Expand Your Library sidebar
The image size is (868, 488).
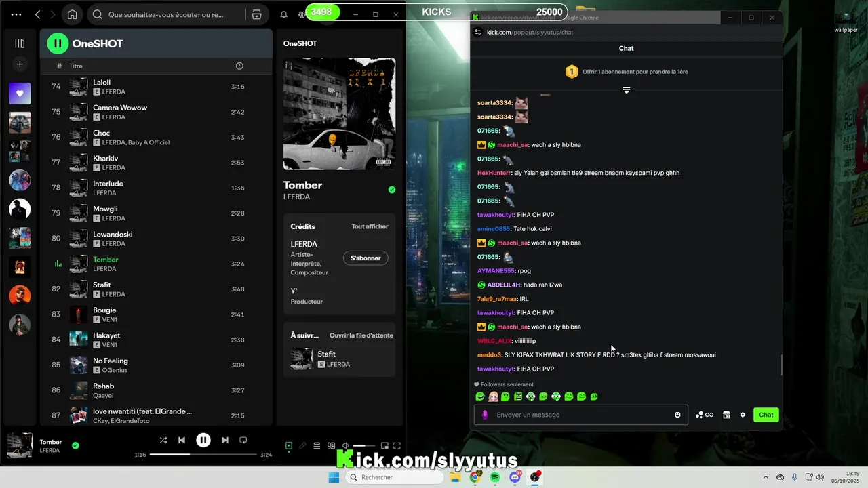(x=20, y=43)
